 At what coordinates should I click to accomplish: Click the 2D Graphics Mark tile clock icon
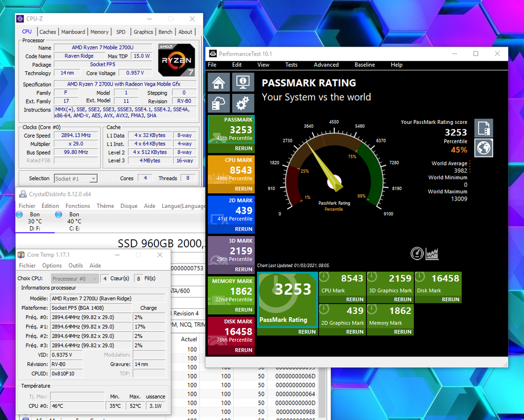324,309
